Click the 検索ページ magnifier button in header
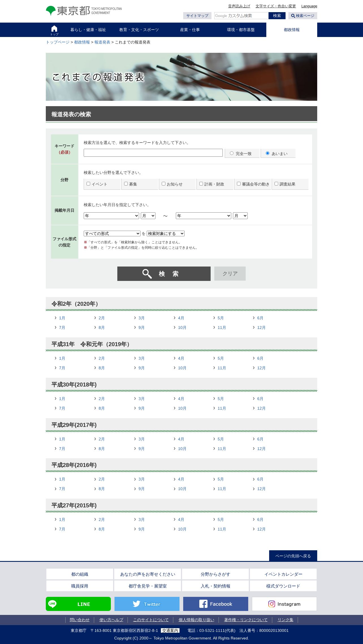The image size is (363, 644). tap(303, 16)
